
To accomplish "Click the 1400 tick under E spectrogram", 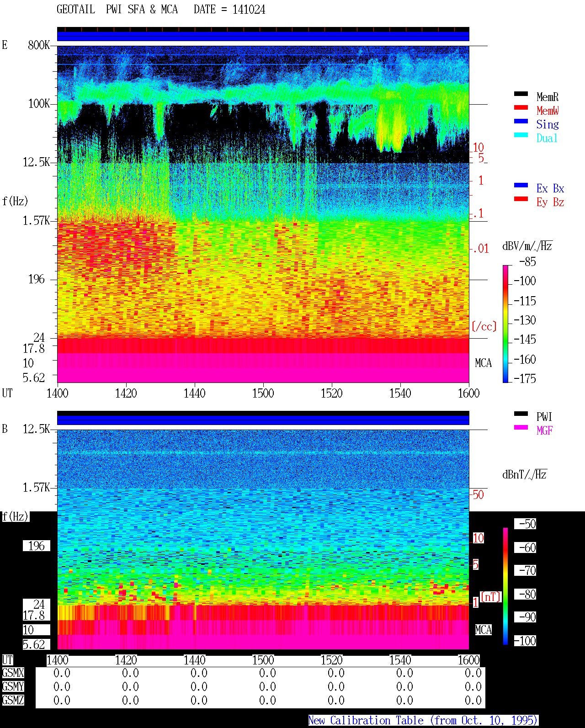I will coord(57,393).
